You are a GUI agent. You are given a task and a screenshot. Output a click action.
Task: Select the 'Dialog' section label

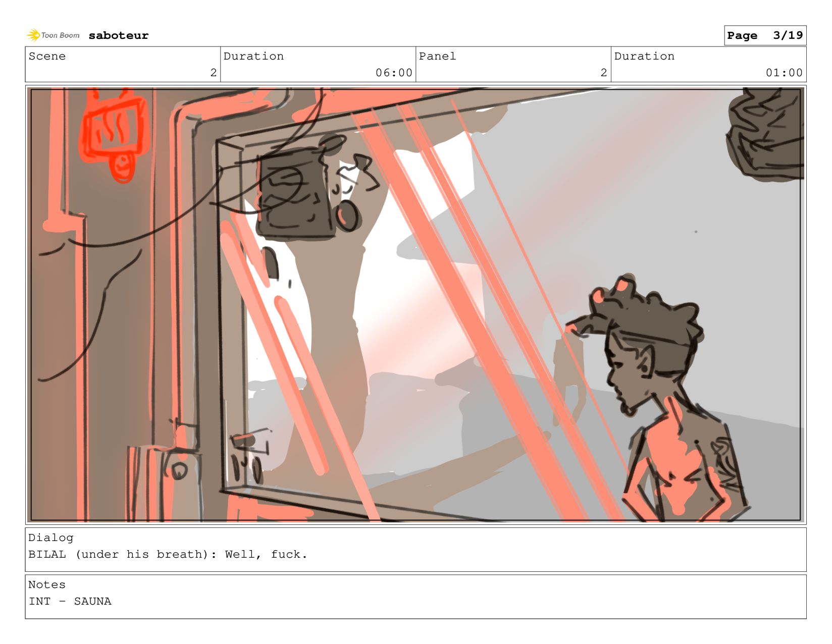pyautogui.click(x=50, y=538)
